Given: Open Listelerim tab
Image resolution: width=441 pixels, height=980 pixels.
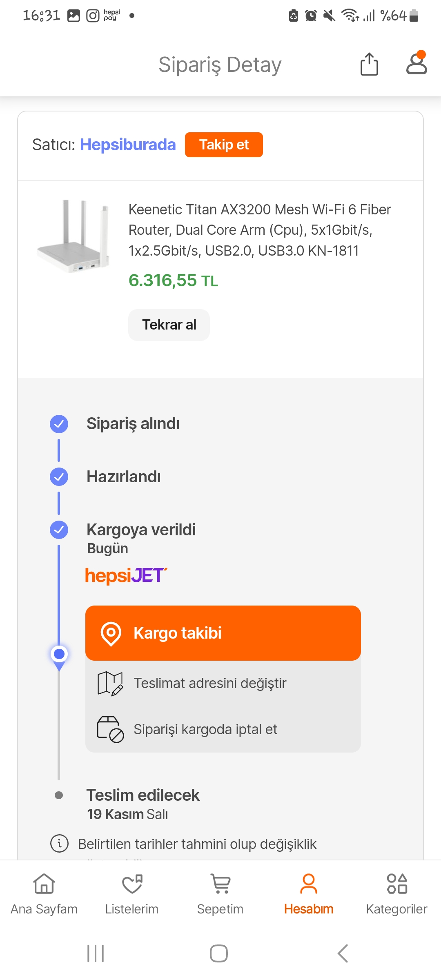Looking at the screenshot, I should click(131, 894).
